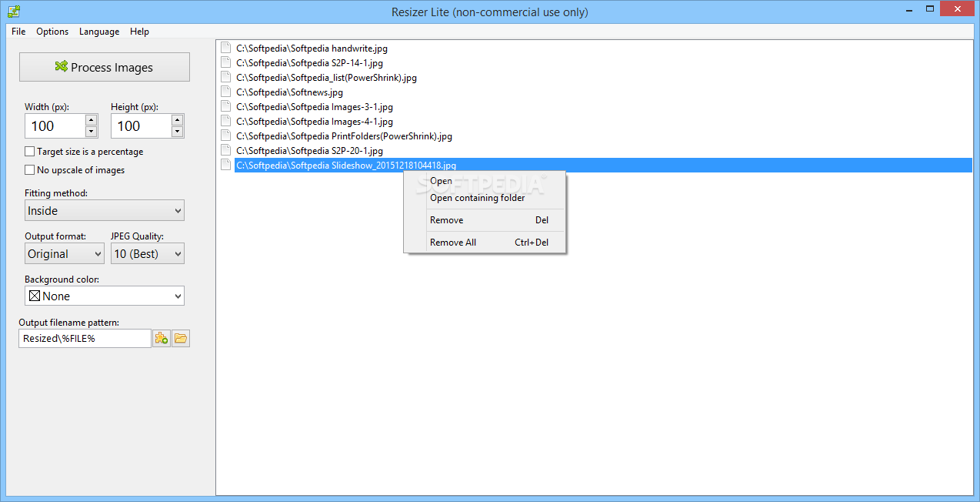This screenshot has height=502, width=980.
Task: Choose Open from the context menu
Action: [x=485, y=181]
